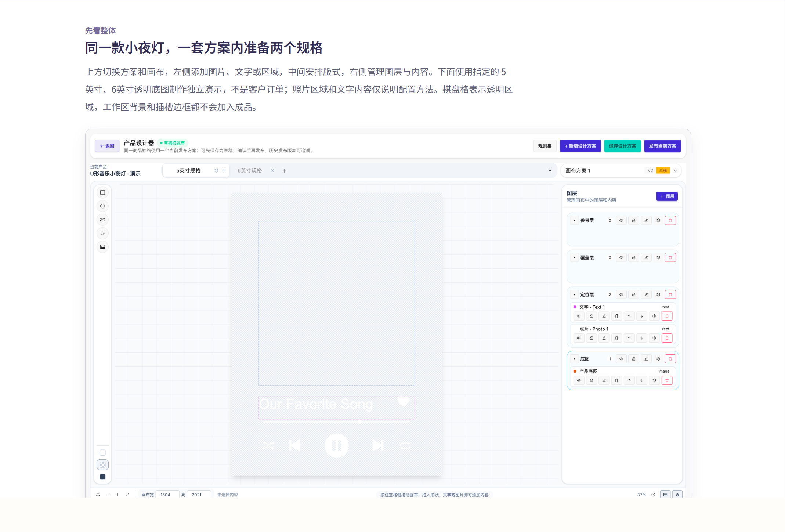Open the 规则集 button

pos(545,146)
